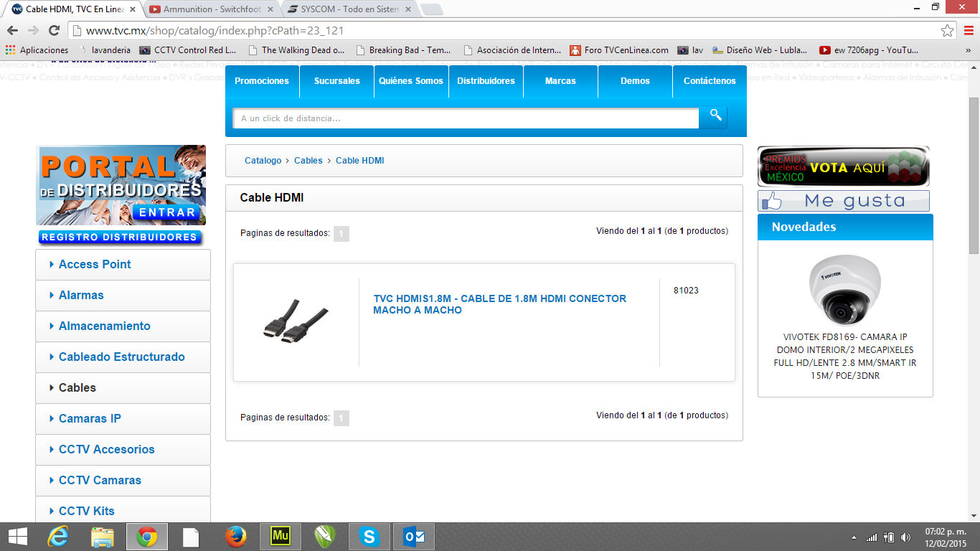Screen dimensions: 980x551
Task: Open Skype from the taskbar
Action: pos(369,536)
